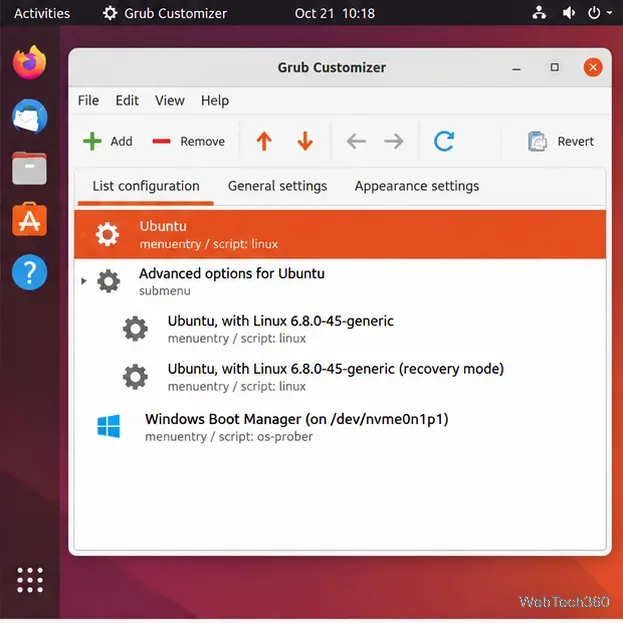Screen dimensions: 623x623
Task: Open Files manager from the dock
Action: tap(29, 168)
